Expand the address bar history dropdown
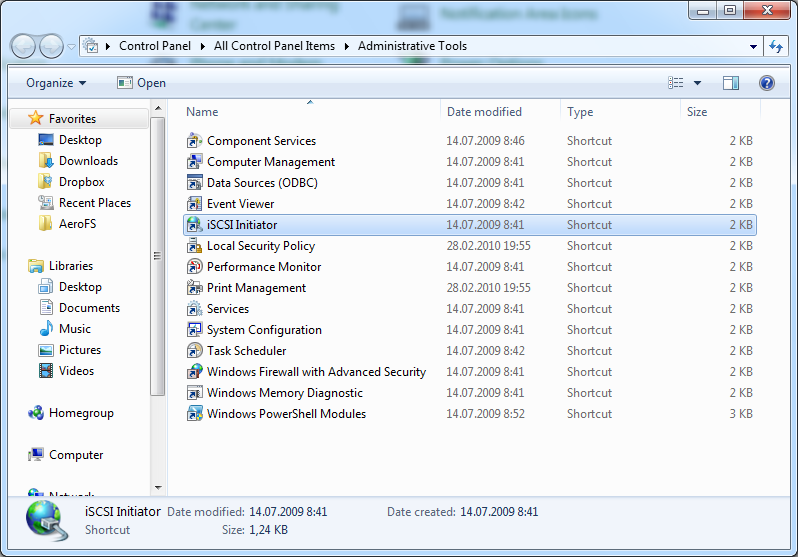Viewport: 798px width, 557px height. (753, 46)
